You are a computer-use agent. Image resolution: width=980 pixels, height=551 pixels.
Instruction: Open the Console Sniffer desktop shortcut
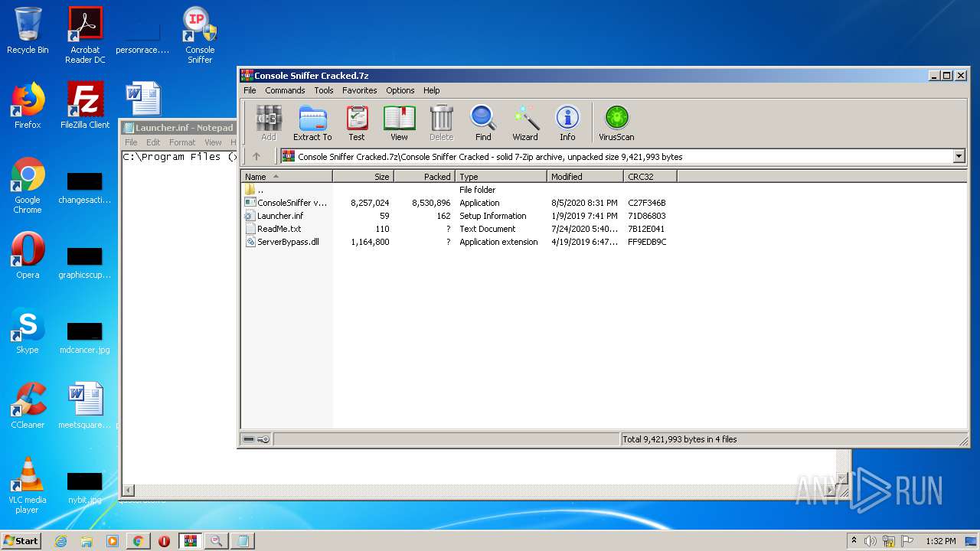[200, 35]
